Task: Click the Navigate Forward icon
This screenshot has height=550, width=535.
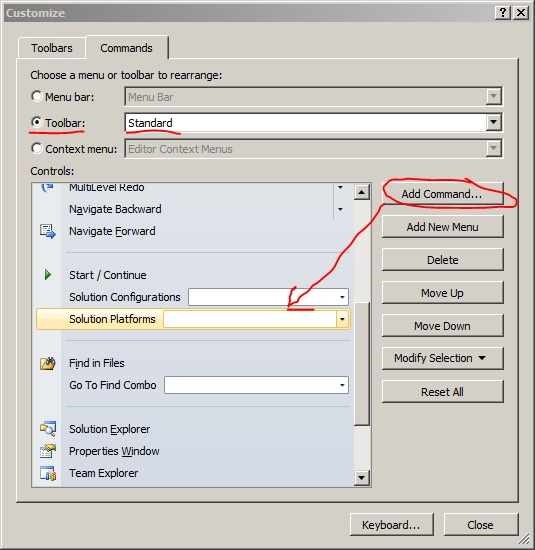Action: click(x=47, y=232)
